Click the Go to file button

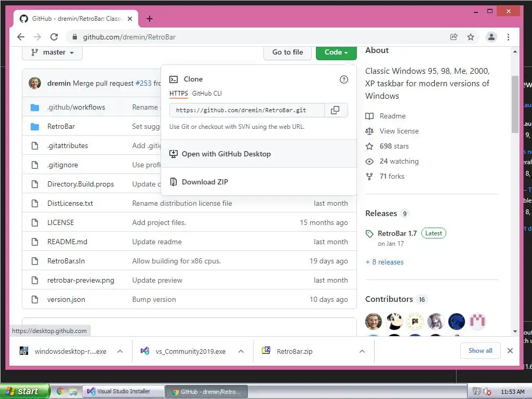coord(287,52)
